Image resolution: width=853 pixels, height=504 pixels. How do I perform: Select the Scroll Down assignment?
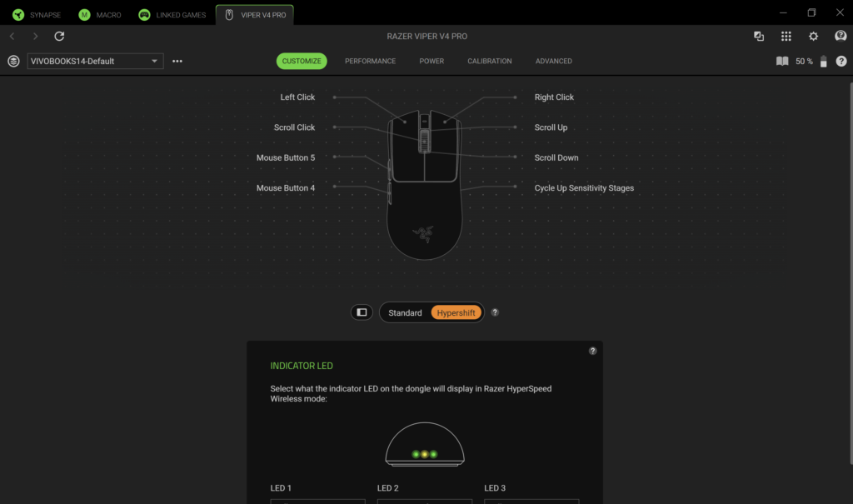coord(556,157)
